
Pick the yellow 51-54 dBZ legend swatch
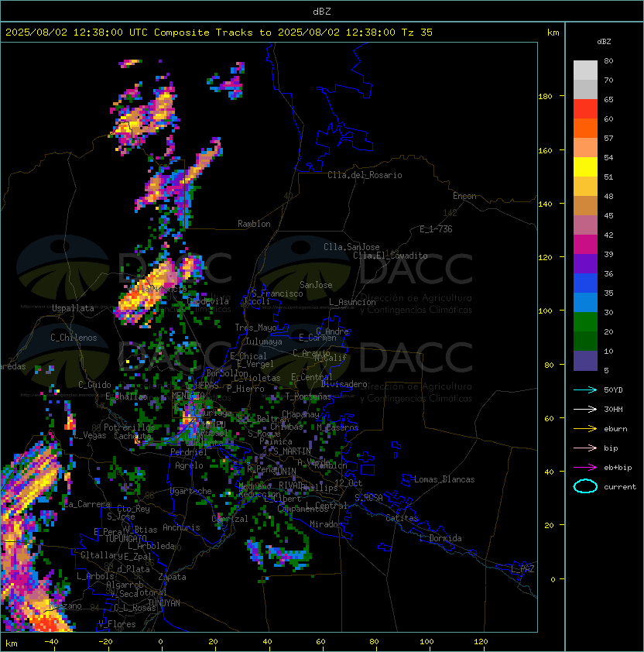(585, 167)
